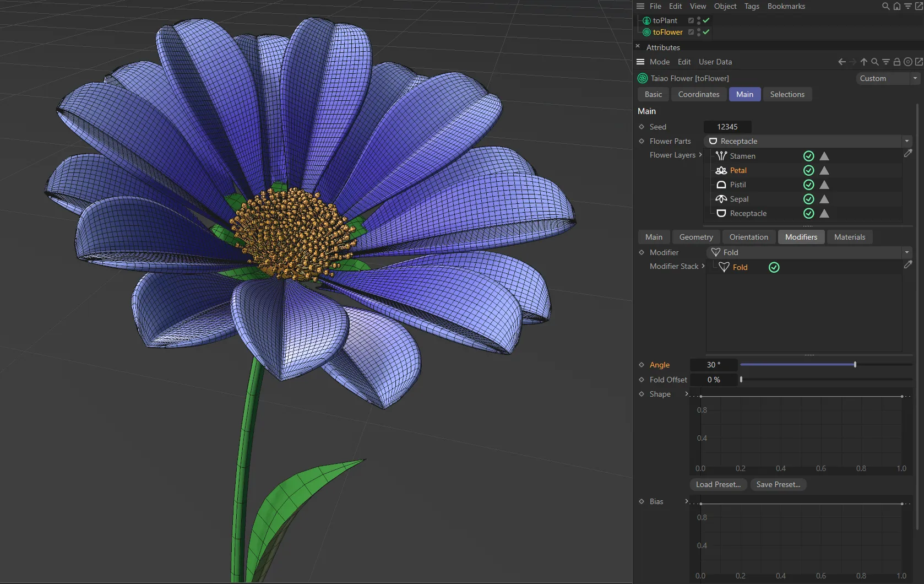
Task: Click the Petal lotus icon in the parts list
Action: click(x=721, y=170)
